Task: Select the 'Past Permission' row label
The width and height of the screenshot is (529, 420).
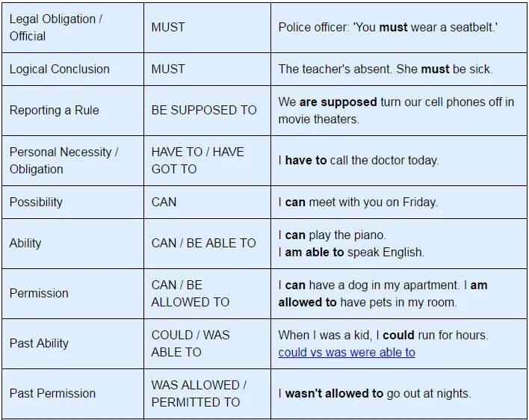Action: 52,393
